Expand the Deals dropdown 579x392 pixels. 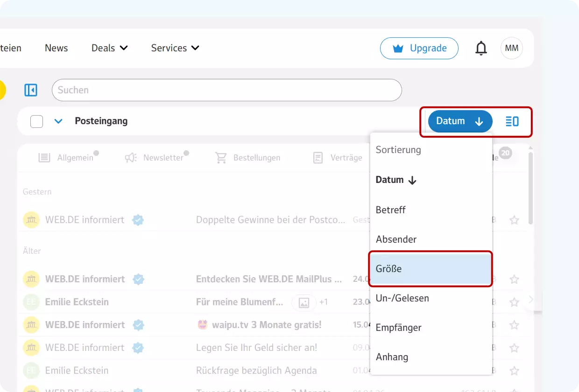(109, 48)
